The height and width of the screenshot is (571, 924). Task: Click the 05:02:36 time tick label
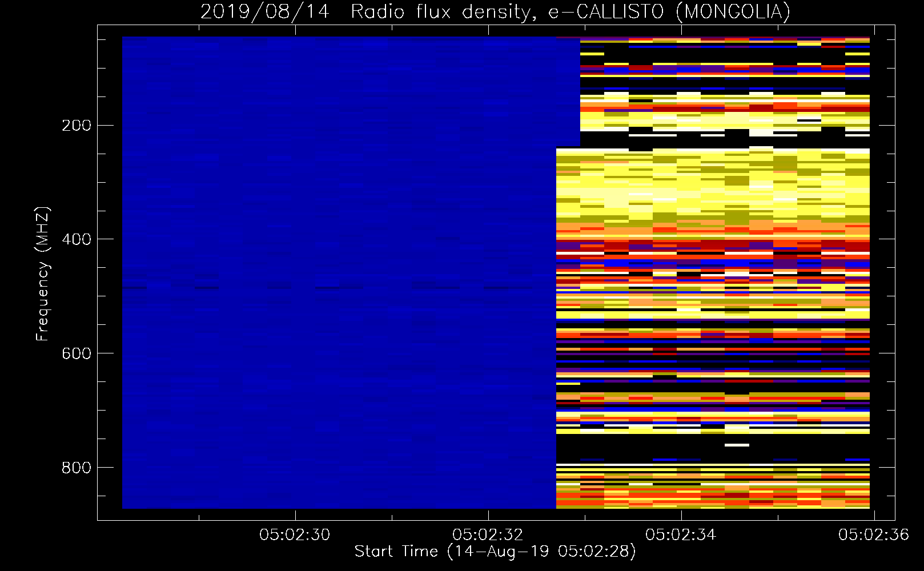[874, 534]
